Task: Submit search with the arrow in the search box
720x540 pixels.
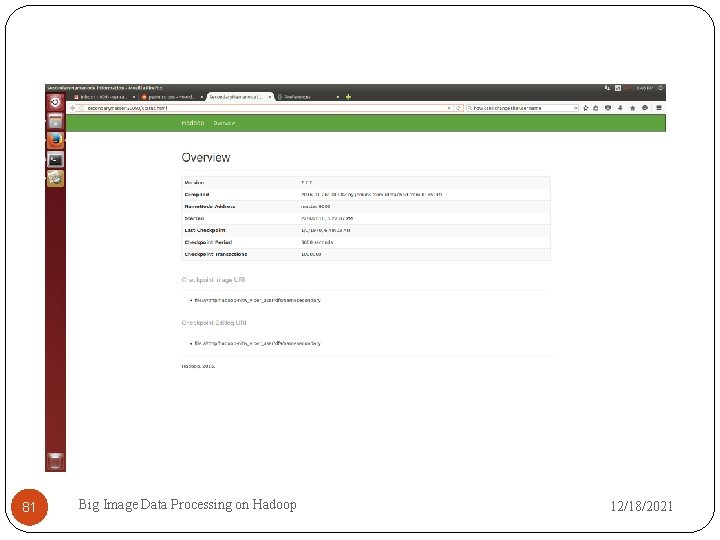Action: tap(575, 108)
